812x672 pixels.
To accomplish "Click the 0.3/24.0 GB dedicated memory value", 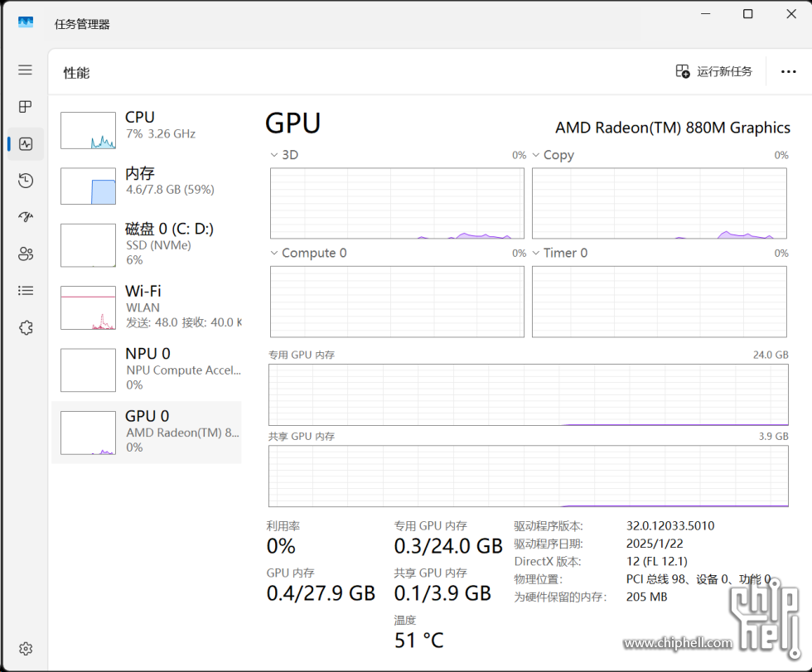I will click(448, 546).
